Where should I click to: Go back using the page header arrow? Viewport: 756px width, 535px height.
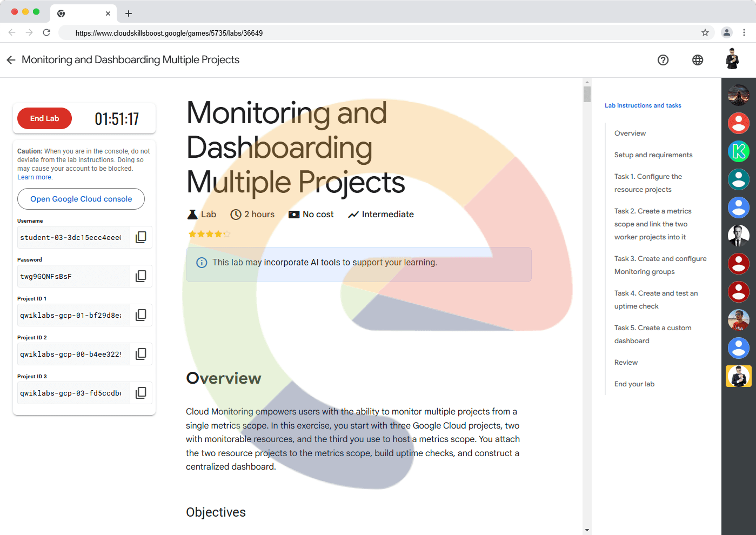pos(11,60)
